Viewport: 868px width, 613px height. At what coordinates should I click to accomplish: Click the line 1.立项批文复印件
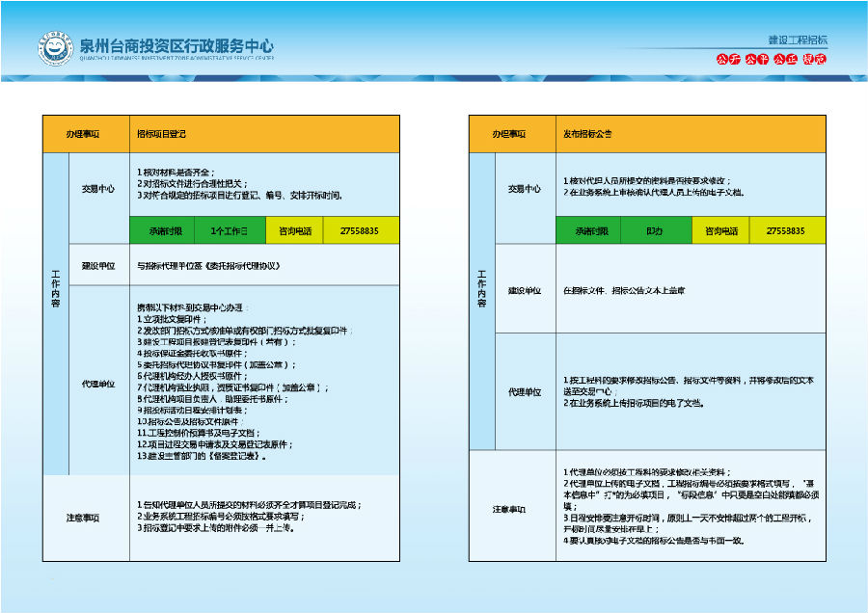click(x=172, y=319)
